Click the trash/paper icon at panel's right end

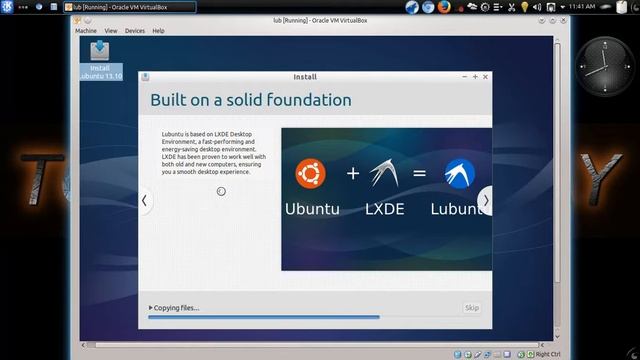(621, 7)
